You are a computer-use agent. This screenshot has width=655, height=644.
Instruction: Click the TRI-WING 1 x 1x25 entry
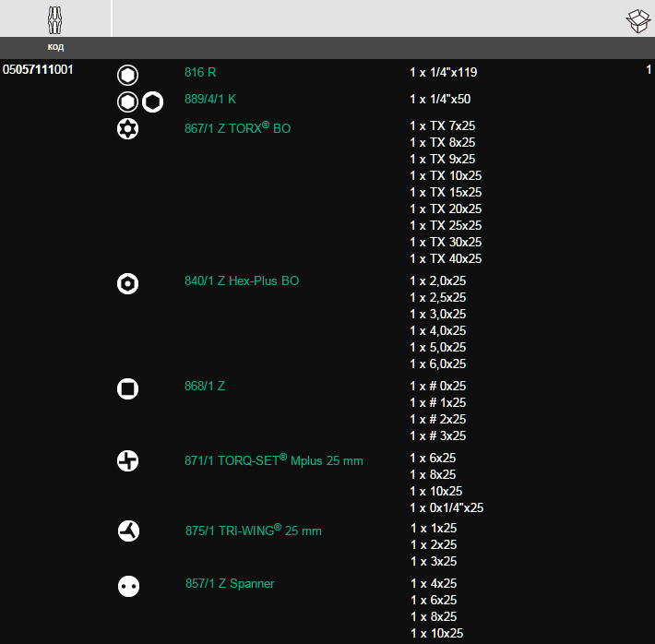(x=434, y=529)
